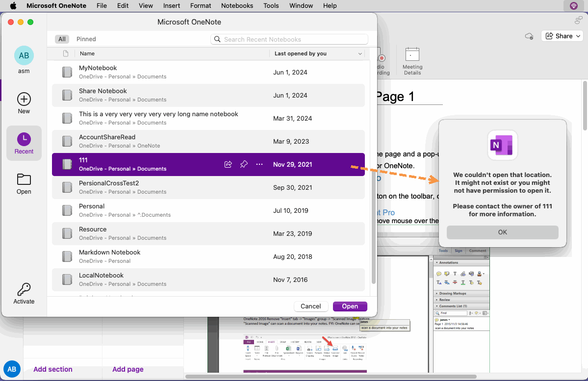Screen dimensions: 588x381
Task: Open more options ellipsis for notebook 111
Action: click(x=259, y=164)
